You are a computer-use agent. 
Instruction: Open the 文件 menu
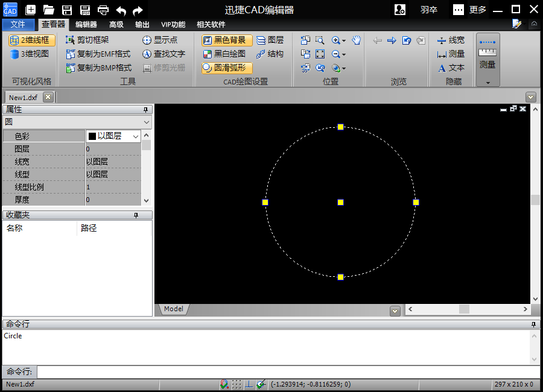(18, 24)
